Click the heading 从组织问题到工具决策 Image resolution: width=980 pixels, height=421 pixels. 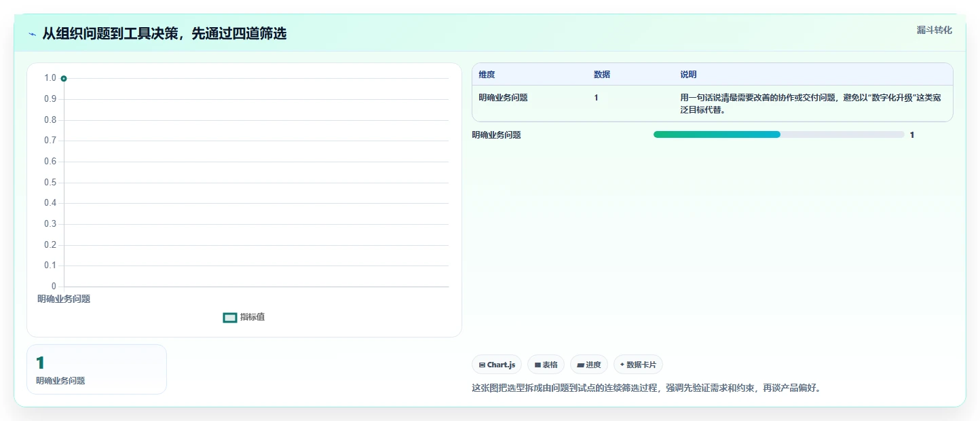[164, 33]
